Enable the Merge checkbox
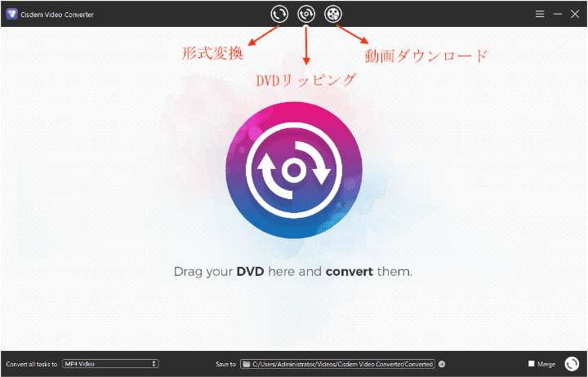Viewport: 588px width, 377px height. (531, 363)
